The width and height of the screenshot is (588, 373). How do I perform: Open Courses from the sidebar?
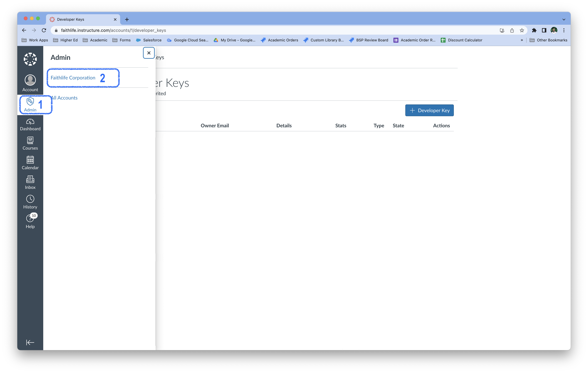coord(30,144)
